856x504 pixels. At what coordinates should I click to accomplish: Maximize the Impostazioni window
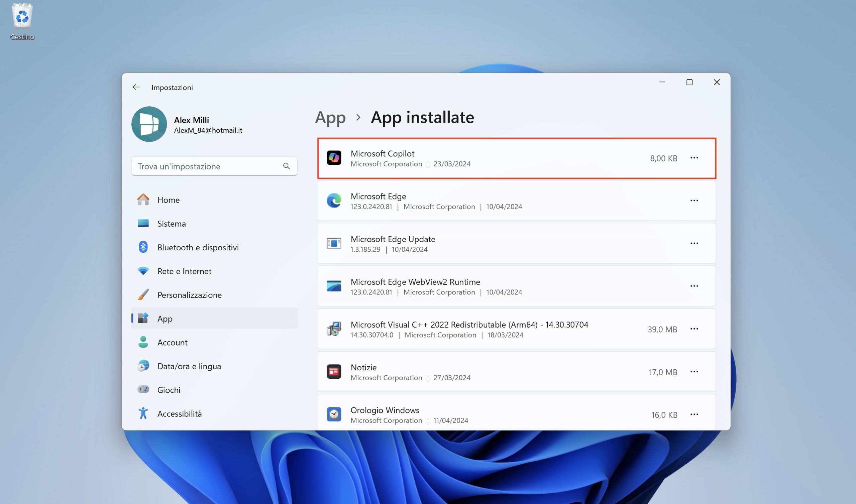pos(689,82)
